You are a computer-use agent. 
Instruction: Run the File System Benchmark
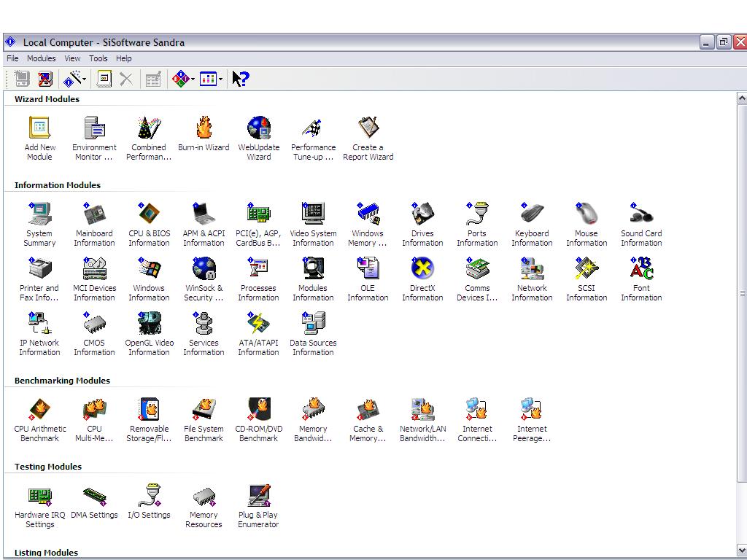tap(204, 420)
